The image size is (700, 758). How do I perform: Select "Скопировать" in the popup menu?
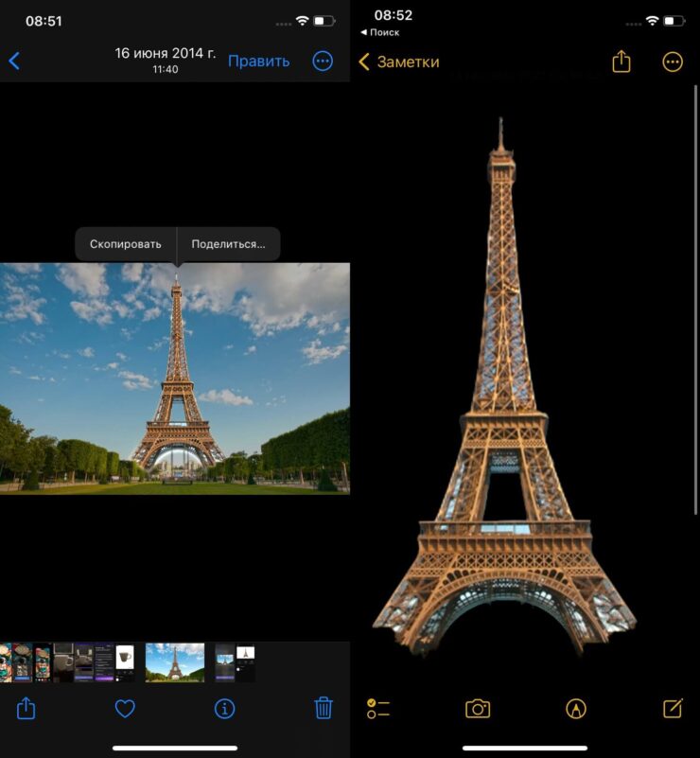pyautogui.click(x=126, y=244)
